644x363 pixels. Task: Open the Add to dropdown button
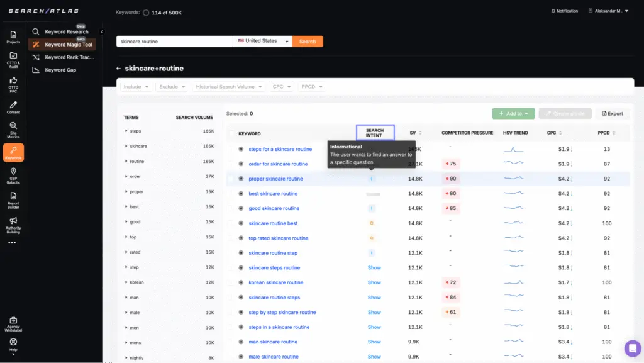pyautogui.click(x=513, y=114)
